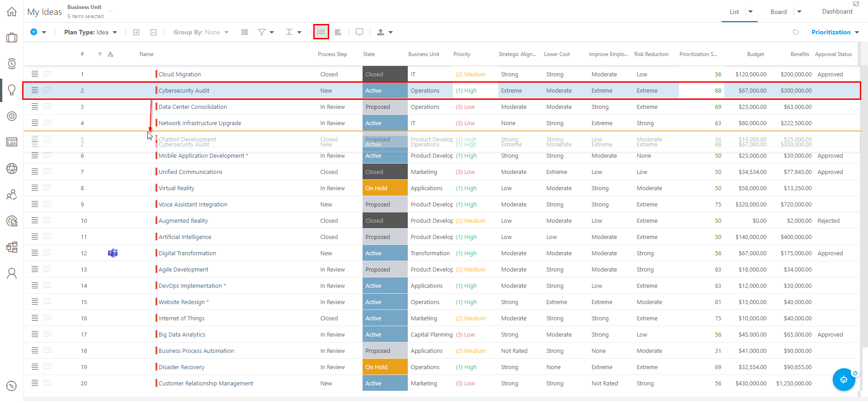
Task: Open the blue chat assistant bubble
Action: [844, 380]
